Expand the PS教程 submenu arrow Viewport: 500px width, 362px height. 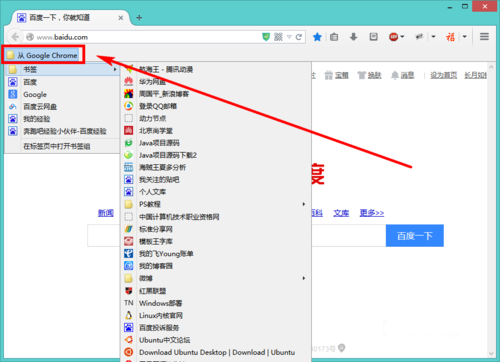[303, 204]
